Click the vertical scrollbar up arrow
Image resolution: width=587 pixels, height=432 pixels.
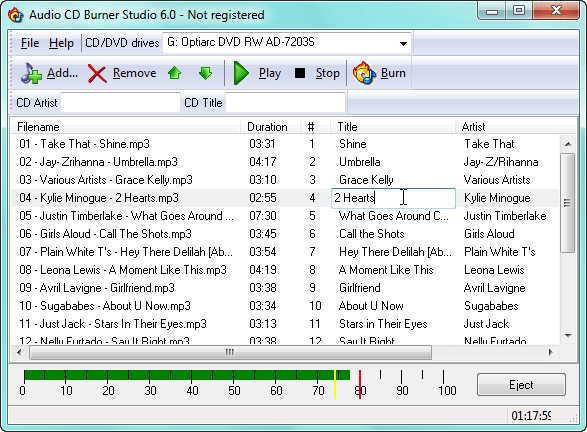point(568,144)
